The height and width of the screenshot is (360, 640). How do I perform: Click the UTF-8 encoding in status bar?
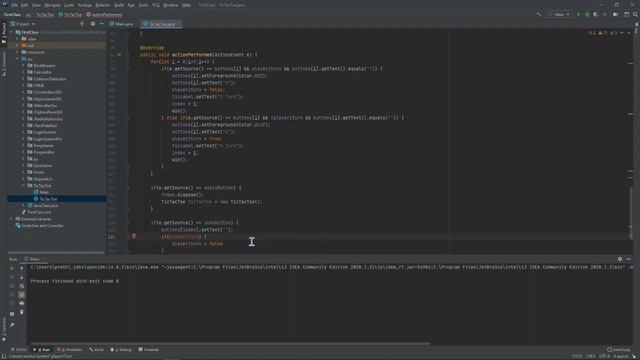click(x=604, y=356)
